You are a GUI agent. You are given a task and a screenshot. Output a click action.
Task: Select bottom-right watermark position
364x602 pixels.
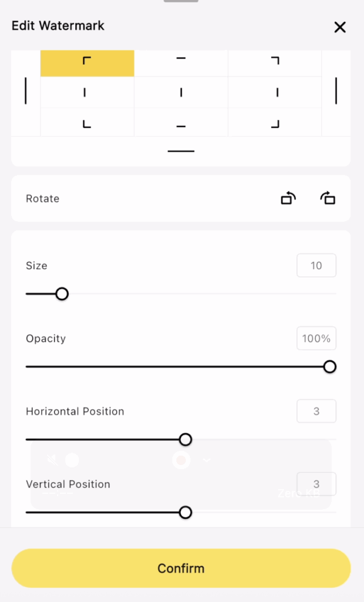275,122
